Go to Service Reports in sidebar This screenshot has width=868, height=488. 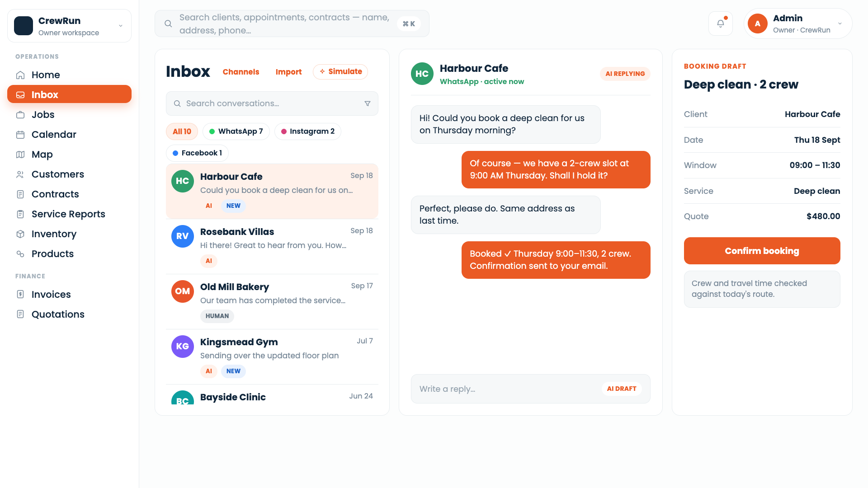point(69,214)
